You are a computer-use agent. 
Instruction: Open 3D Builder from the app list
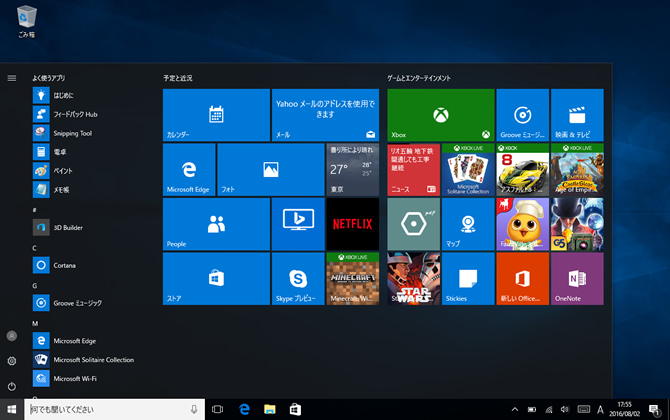pos(68,227)
